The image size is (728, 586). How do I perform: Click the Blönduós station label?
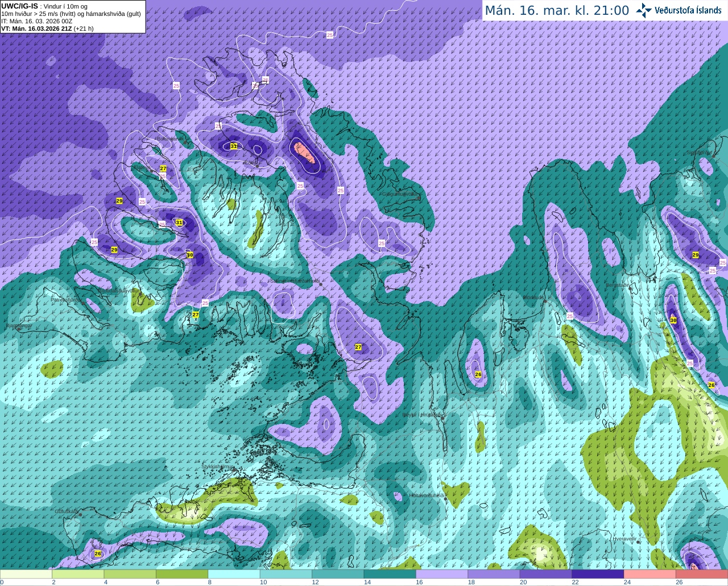(x=535, y=298)
